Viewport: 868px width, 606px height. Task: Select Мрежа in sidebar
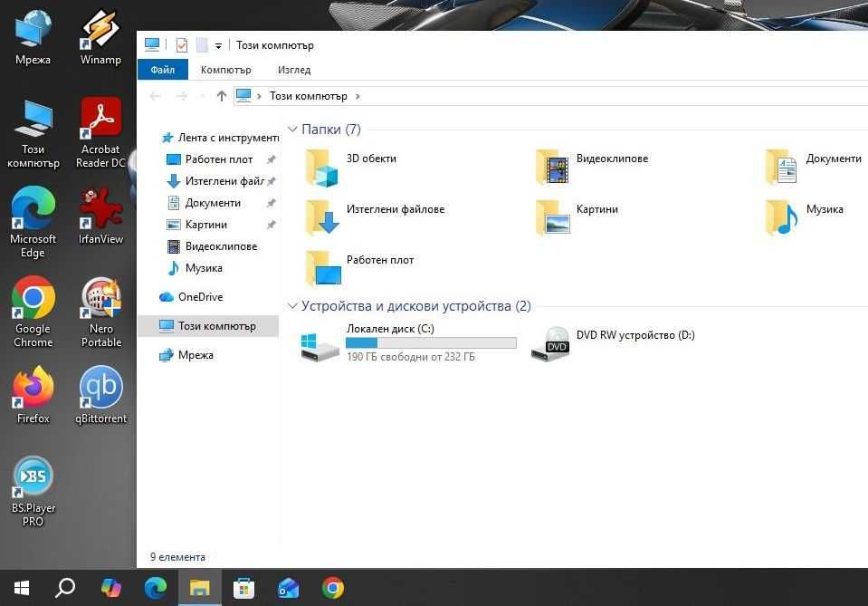(186, 355)
